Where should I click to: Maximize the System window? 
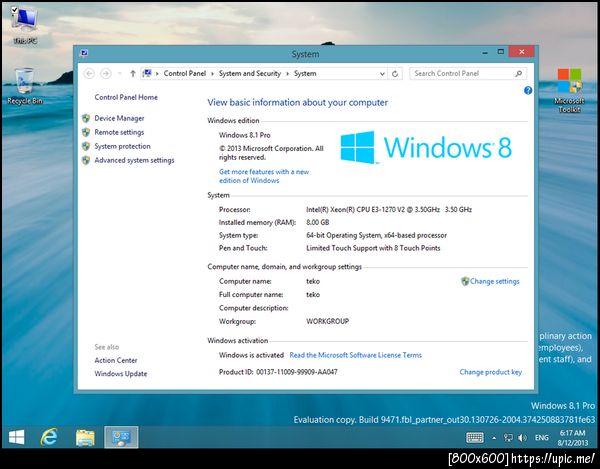point(501,52)
